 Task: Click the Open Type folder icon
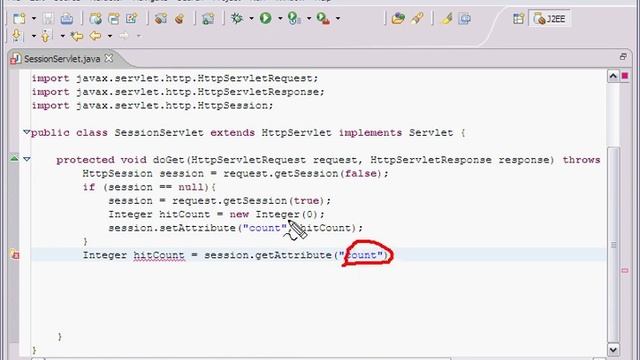[398, 18]
